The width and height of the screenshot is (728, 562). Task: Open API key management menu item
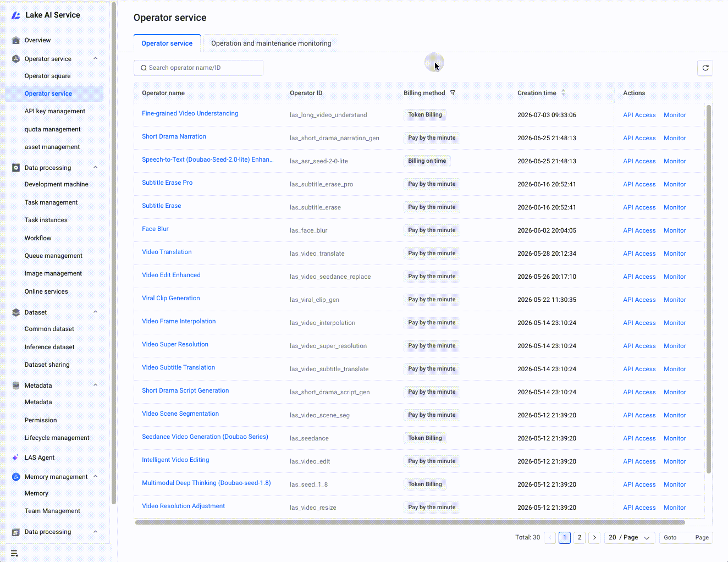pyautogui.click(x=54, y=111)
